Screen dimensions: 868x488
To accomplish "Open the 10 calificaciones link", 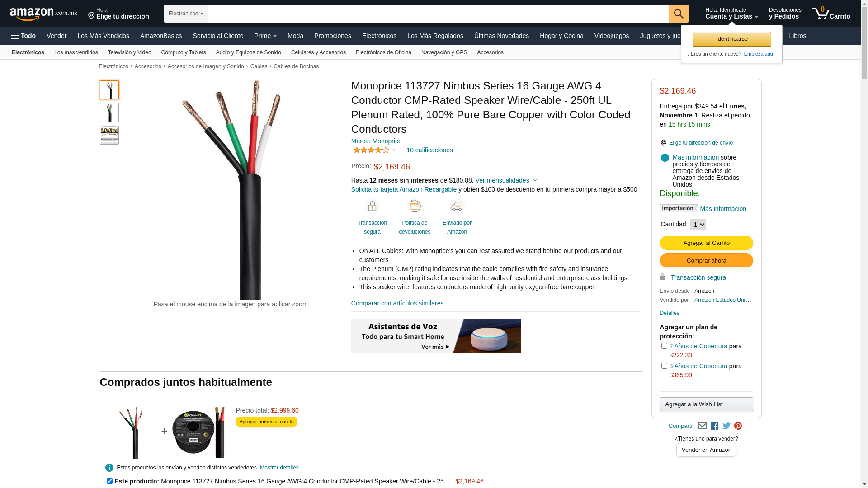I will (x=429, y=150).
